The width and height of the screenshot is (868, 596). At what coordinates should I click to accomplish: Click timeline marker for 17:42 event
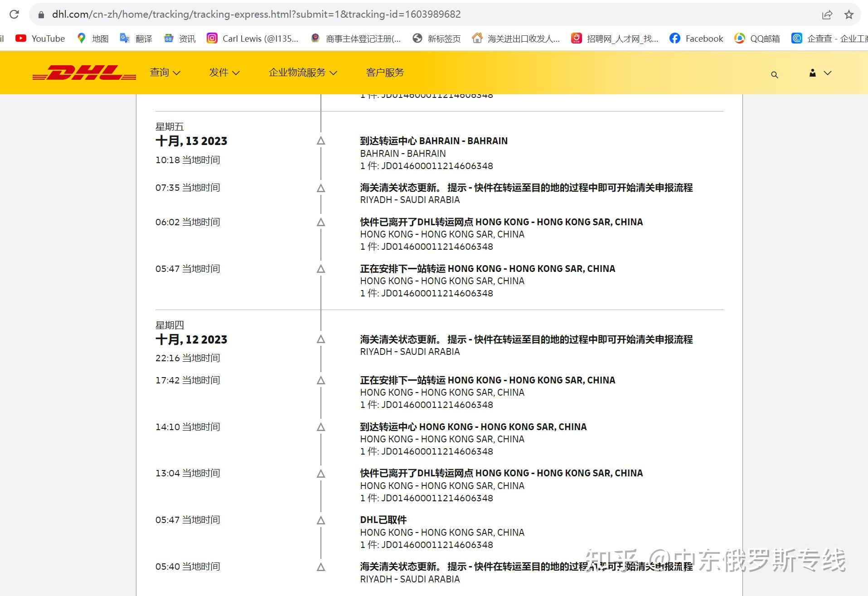click(321, 381)
